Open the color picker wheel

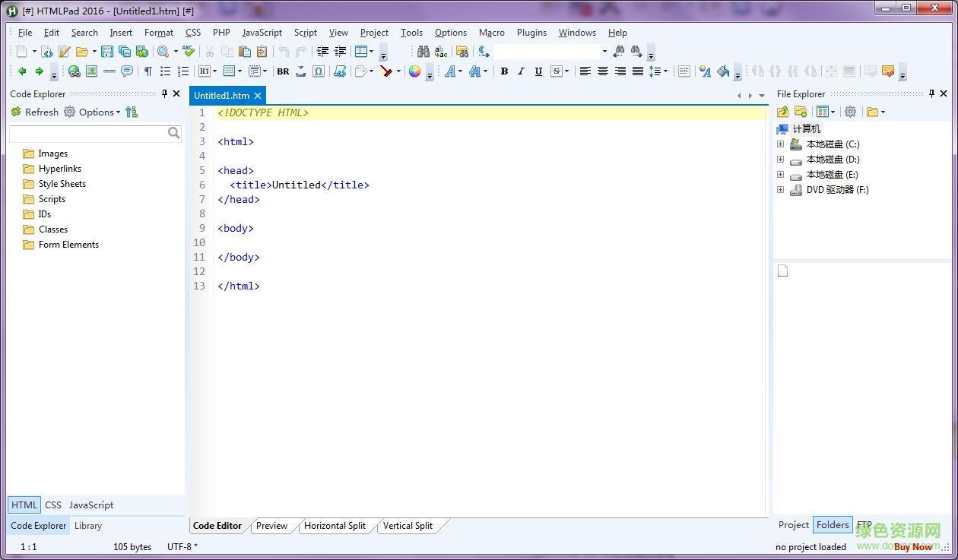tap(414, 71)
